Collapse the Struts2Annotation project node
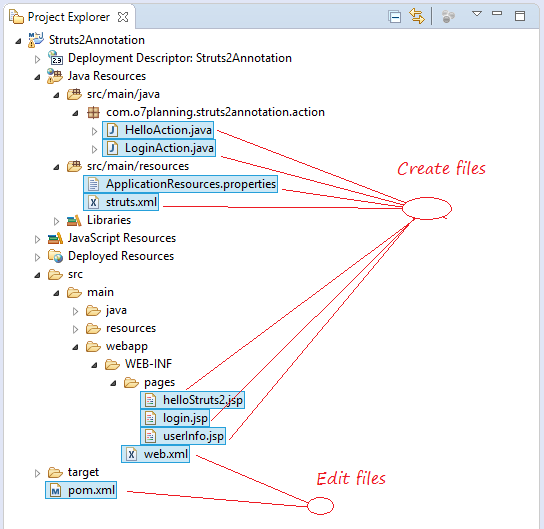The image size is (544, 529). [18, 41]
